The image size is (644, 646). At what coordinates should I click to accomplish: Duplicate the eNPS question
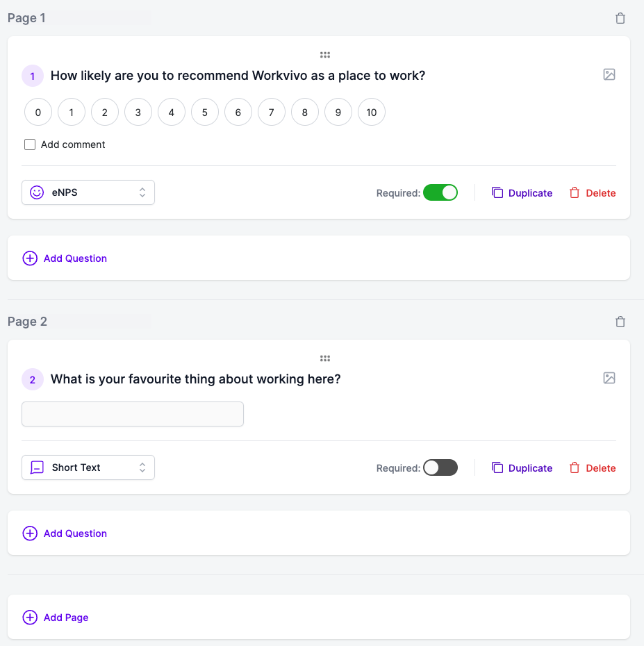point(522,193)
